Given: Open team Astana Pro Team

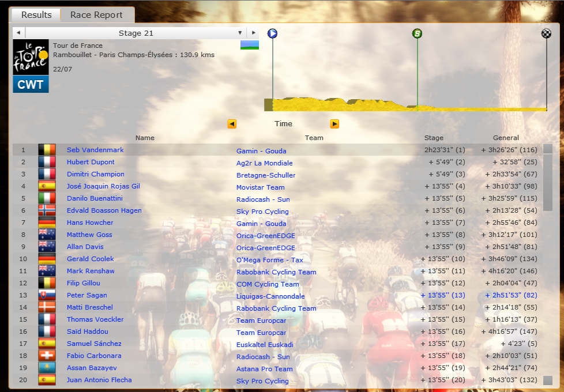Looking at the screenshot, I should [x=264, y=369].
